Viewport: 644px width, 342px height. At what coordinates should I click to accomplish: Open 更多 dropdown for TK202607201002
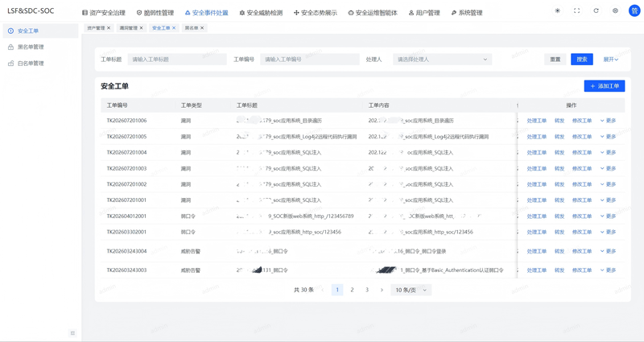(609, 184)
